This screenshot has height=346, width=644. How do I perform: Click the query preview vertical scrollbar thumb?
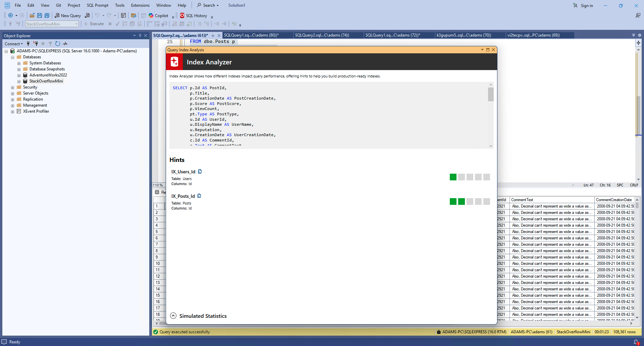tap(491, 95)
